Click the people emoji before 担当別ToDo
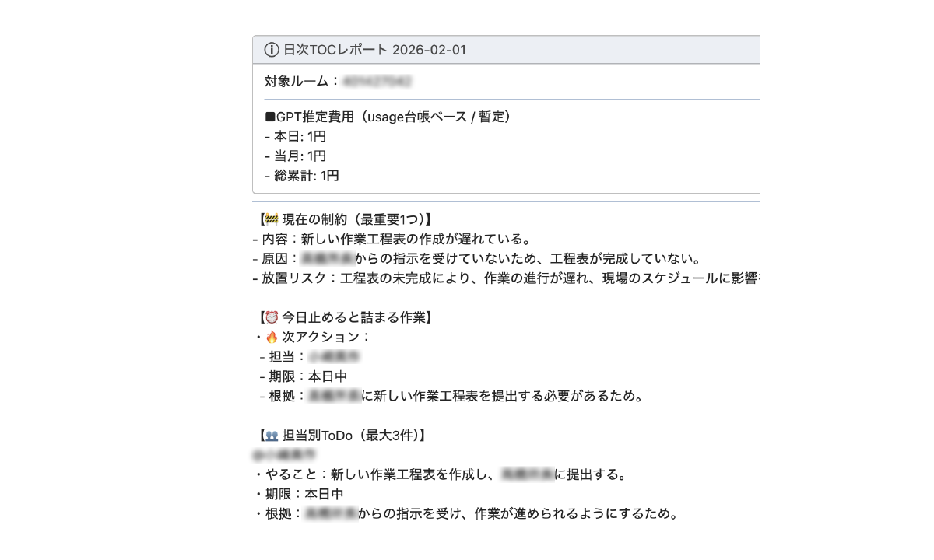 pyautogui.click(x=272, y=435)
